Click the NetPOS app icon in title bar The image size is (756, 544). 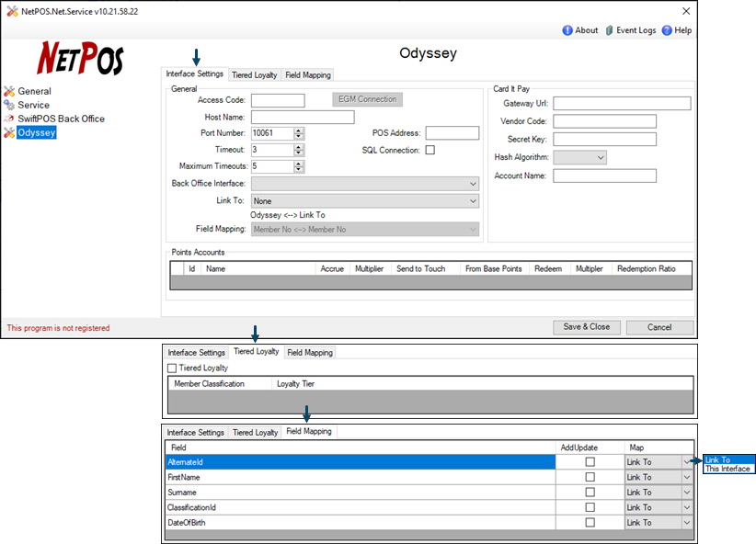(9, 10)
